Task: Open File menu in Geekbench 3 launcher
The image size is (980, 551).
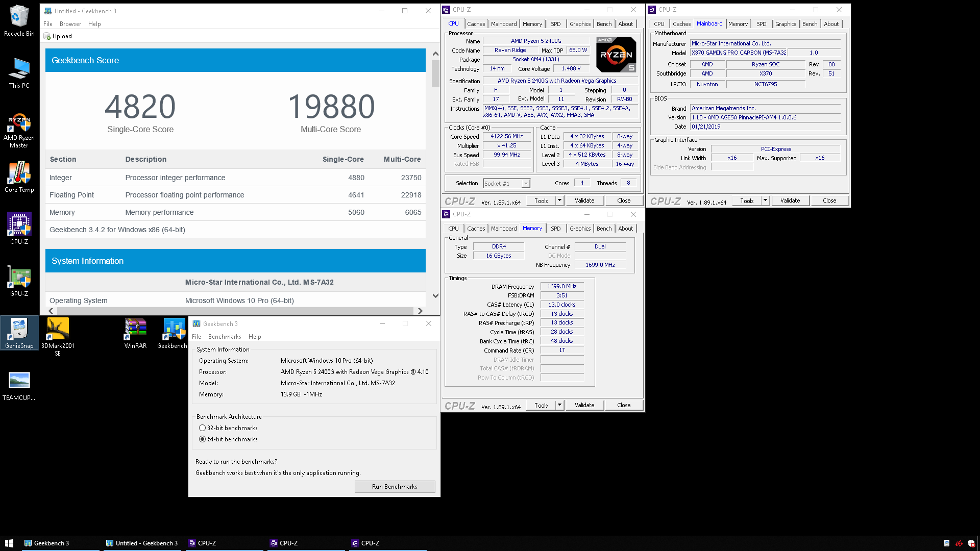Action: pos(197,337)
